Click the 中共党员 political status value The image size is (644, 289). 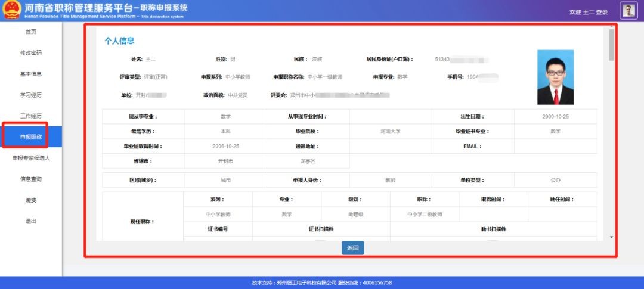point(238,95)
